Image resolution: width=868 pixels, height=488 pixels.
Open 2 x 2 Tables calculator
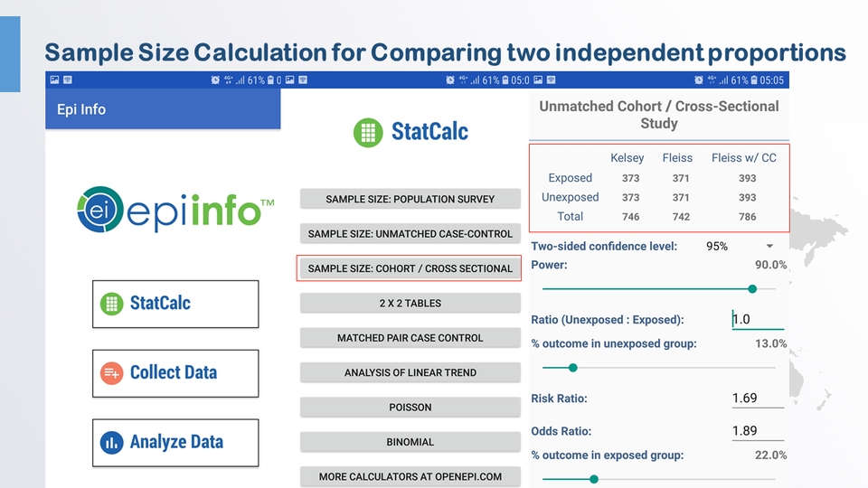point(410,304)
